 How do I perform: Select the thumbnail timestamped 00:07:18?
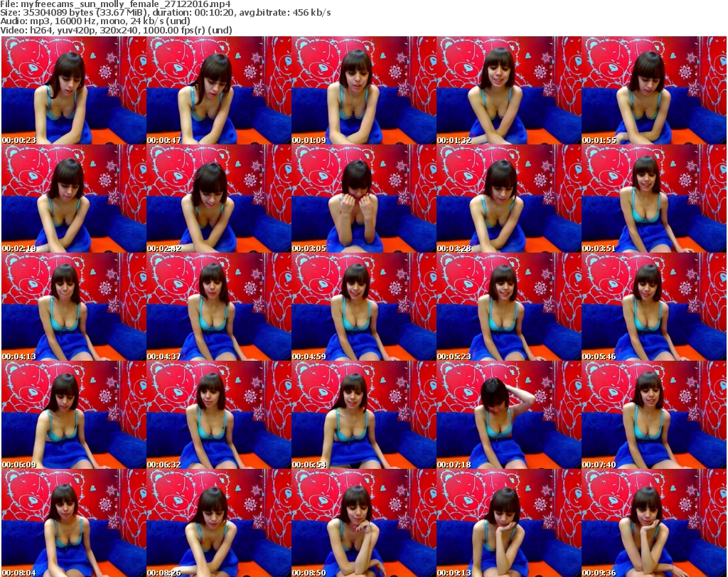tap(508, 415)
